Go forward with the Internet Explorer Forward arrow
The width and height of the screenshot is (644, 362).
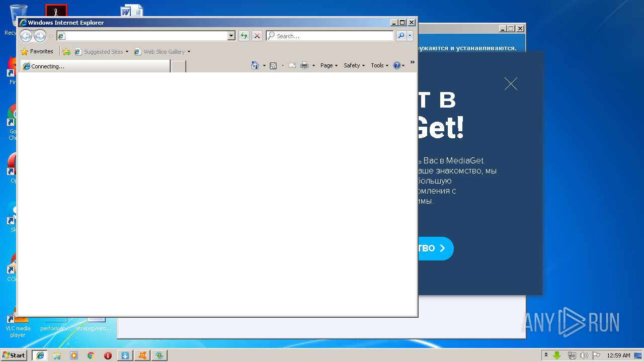pyautogui.click(x=40, y=36)
